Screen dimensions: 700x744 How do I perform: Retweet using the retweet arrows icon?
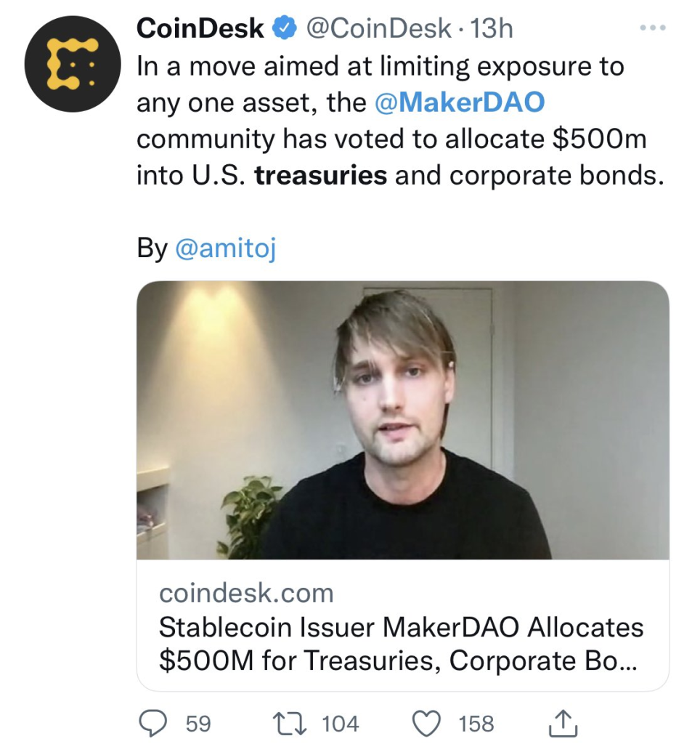click(289, 724)
